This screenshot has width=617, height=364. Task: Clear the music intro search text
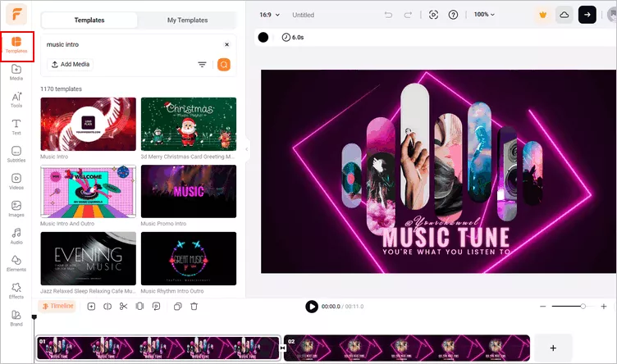tap(226, 44)
